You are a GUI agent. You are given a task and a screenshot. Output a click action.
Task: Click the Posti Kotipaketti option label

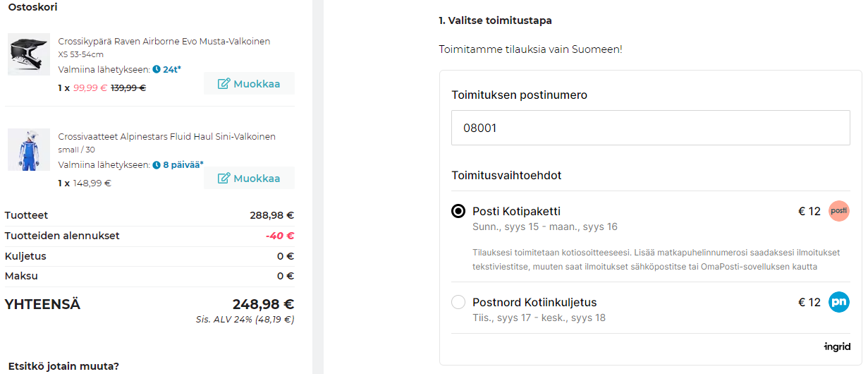(x=516, y=211)
